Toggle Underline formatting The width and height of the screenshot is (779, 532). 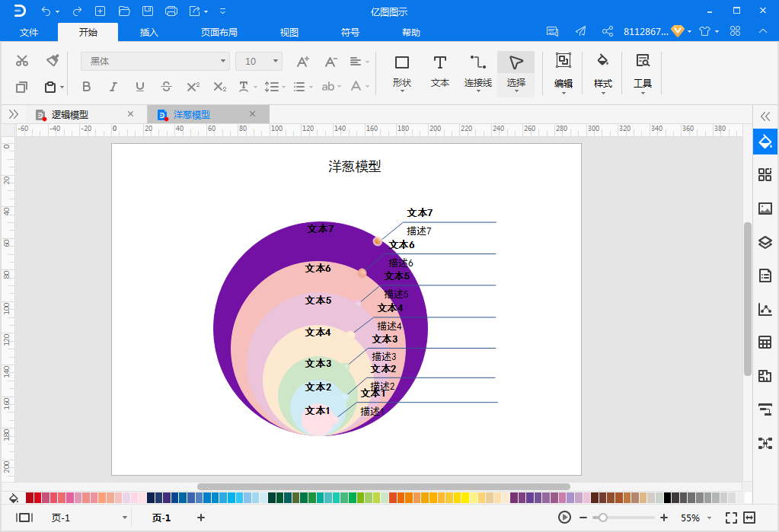tap(139, 87)
